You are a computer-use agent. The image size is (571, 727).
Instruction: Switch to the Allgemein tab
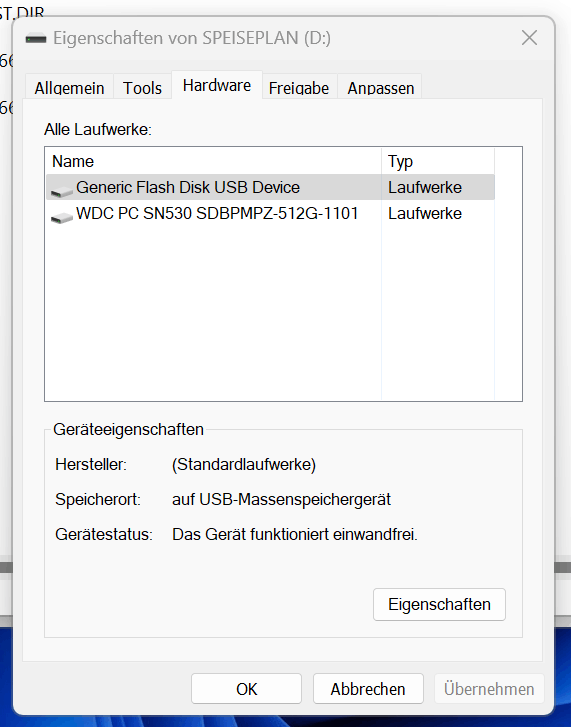tap(70, 87)
